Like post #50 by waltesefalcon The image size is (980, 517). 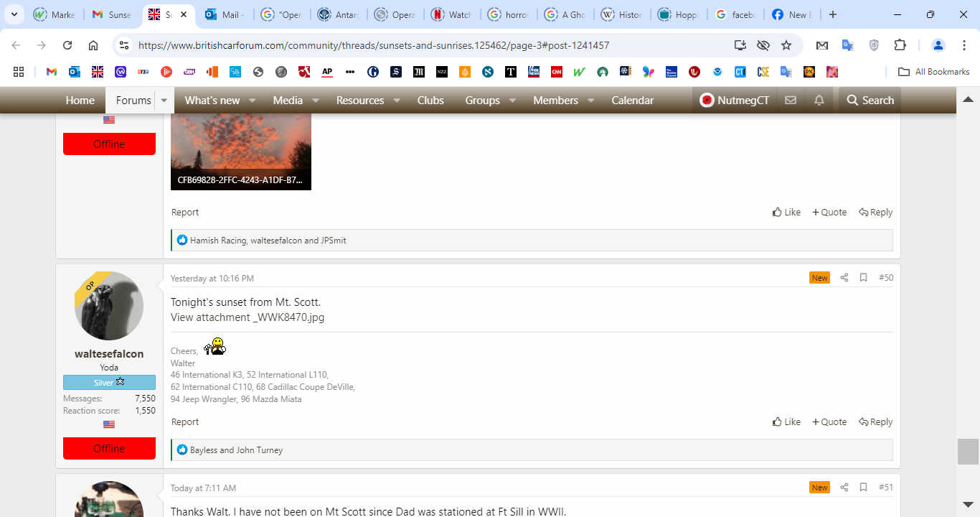(786, 422)
